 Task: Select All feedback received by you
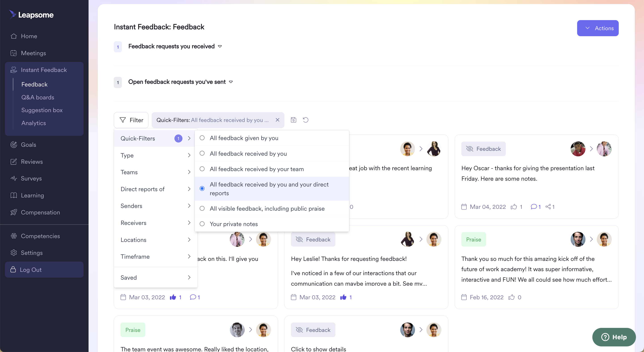[x=272, y=153]
